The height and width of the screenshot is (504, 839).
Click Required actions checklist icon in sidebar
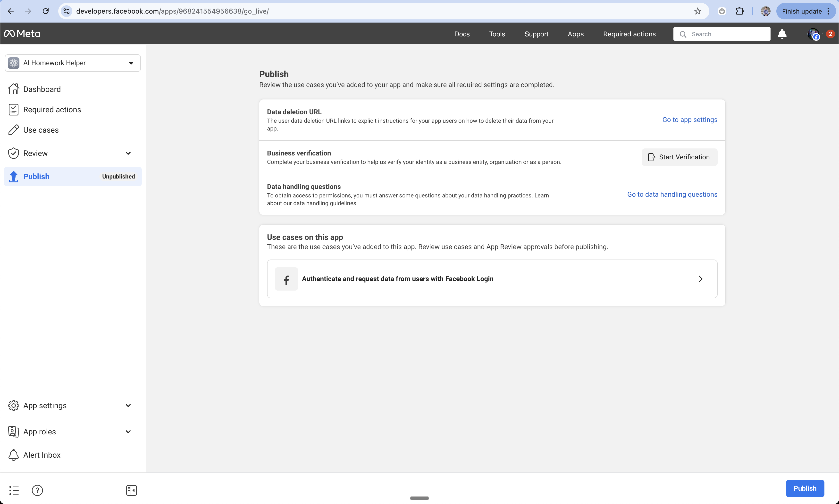point(14,109)
